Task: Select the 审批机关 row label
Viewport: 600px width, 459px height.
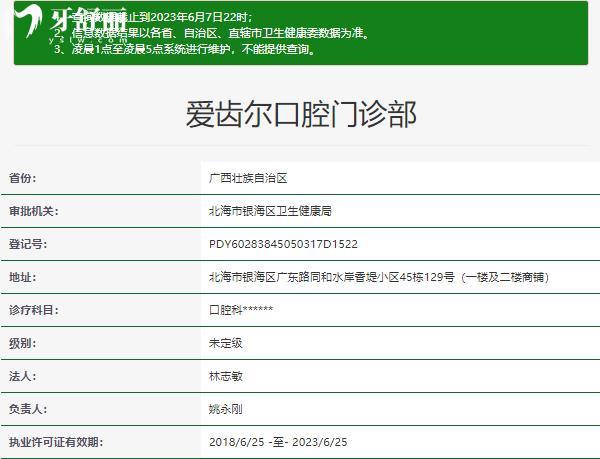Action: click(35, 211)
